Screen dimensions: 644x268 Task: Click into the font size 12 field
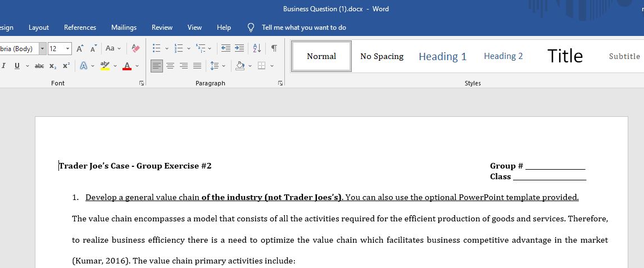click(x=56, y=49)
